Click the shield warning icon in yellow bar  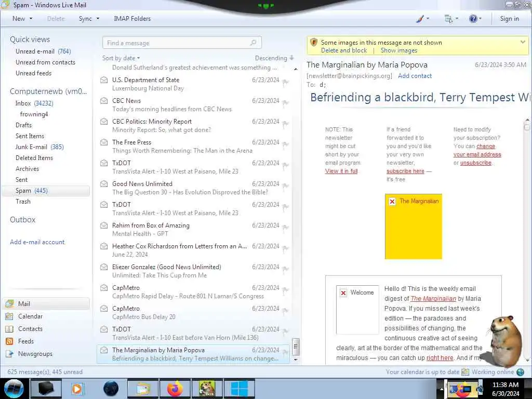coord(314,43)
